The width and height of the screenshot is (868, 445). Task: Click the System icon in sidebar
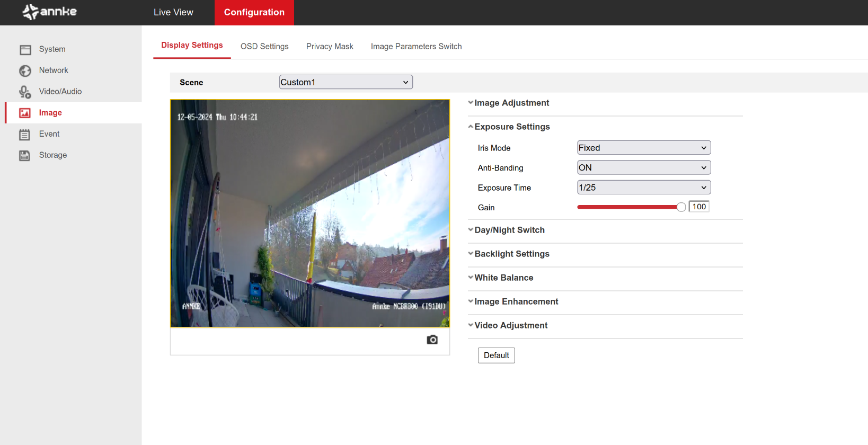[25, 50]
